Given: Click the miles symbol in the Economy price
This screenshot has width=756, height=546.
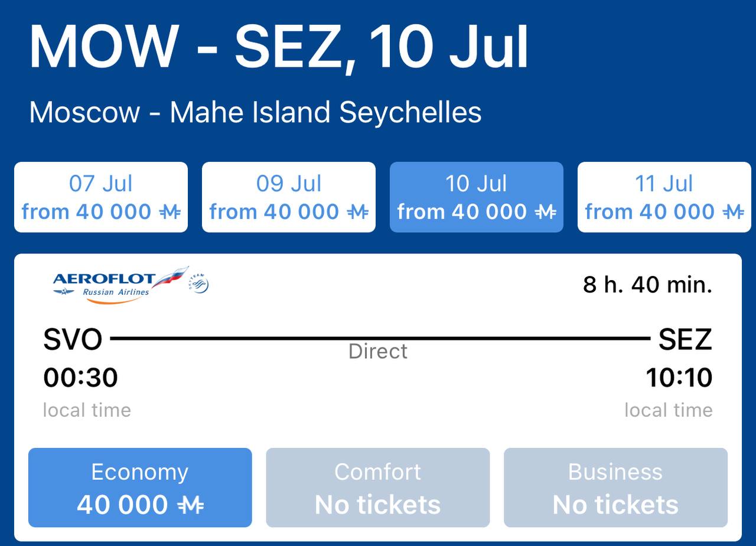Looking at the screenshot, I should [191, 505].
